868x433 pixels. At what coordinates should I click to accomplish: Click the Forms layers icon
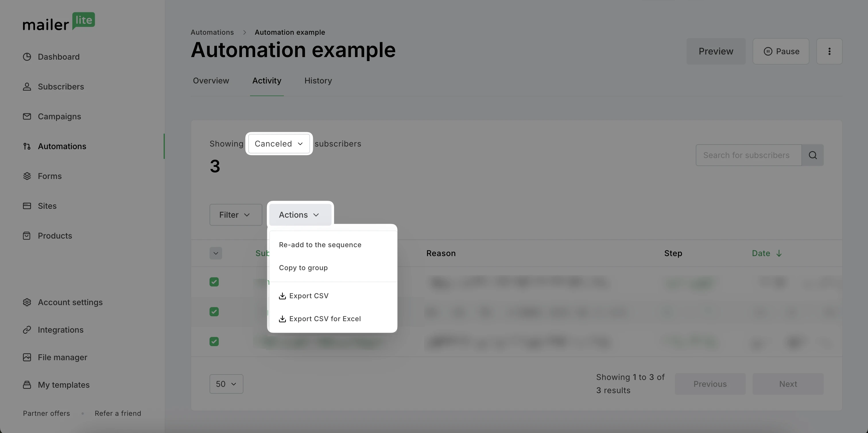27,176
